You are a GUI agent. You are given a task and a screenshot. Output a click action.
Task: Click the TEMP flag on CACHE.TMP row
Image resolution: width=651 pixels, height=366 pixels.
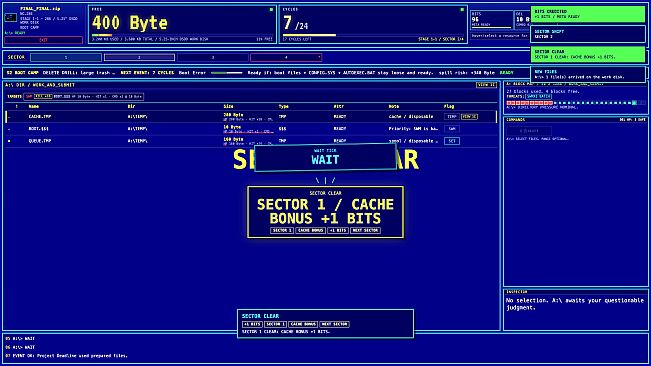pos(451,117)
